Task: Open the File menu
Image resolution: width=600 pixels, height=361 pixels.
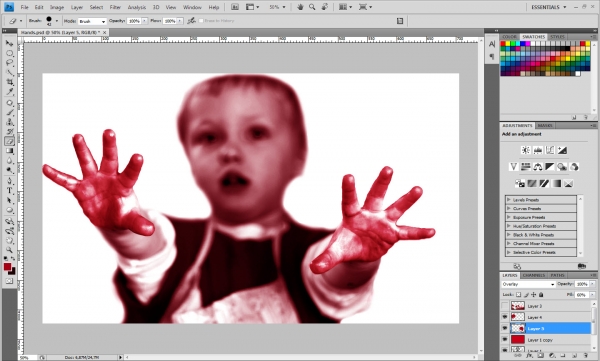Action: pos(24,7)
